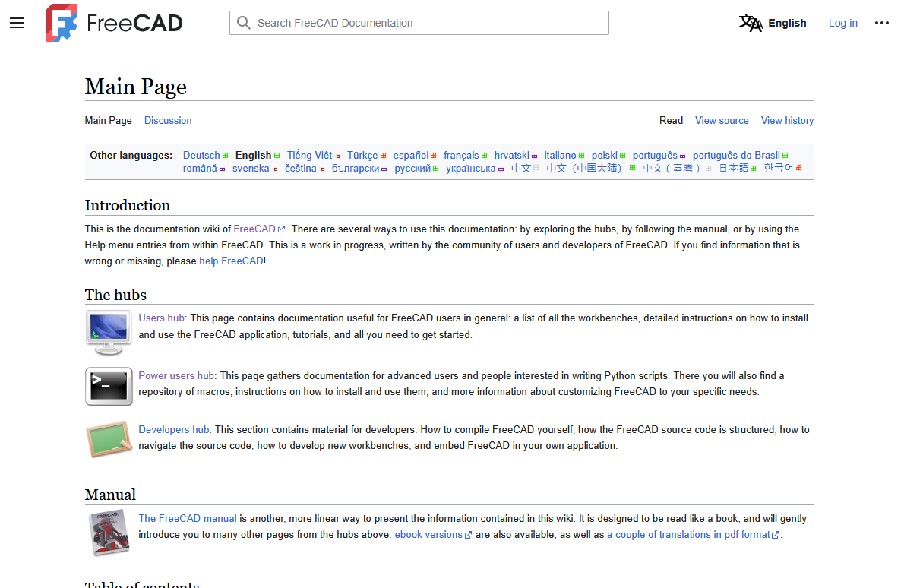
Task: Click the magnifier search icon
Action: 244,23
